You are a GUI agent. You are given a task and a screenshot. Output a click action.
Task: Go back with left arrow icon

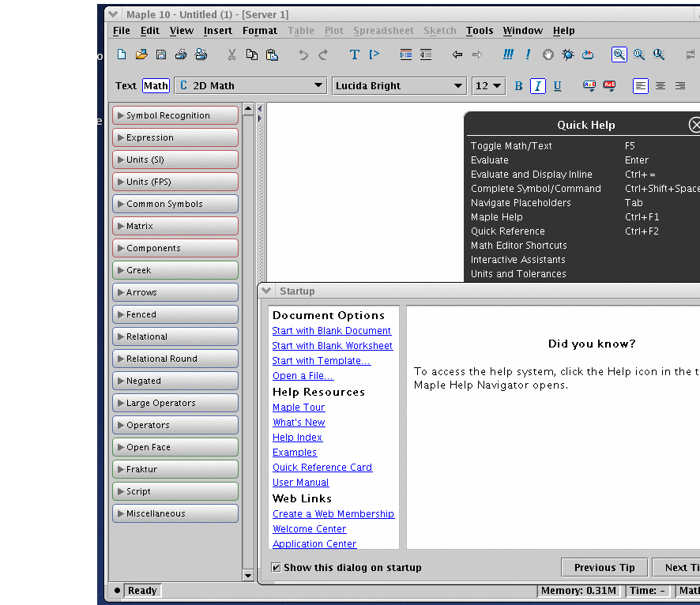(457, 54)
